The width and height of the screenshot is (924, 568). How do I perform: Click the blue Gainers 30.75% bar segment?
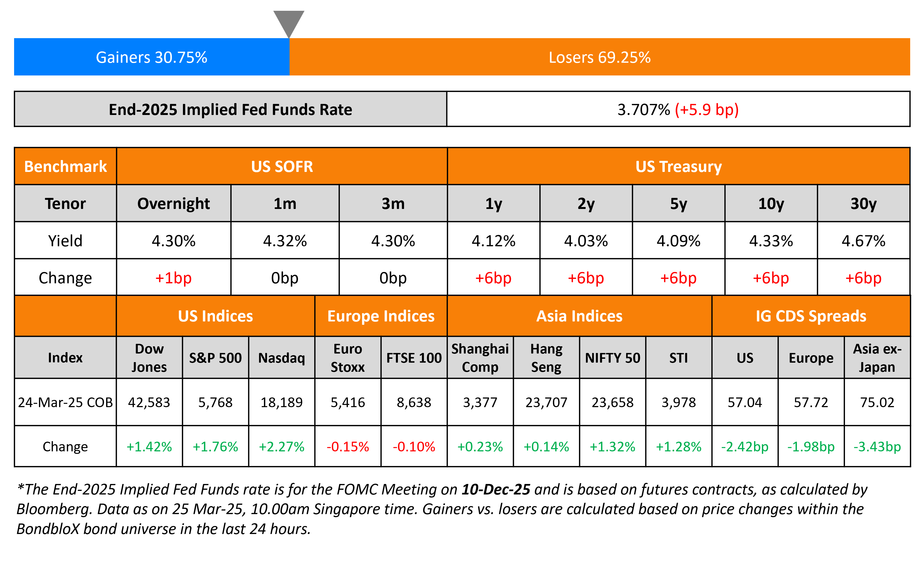(x=152, y=57)
